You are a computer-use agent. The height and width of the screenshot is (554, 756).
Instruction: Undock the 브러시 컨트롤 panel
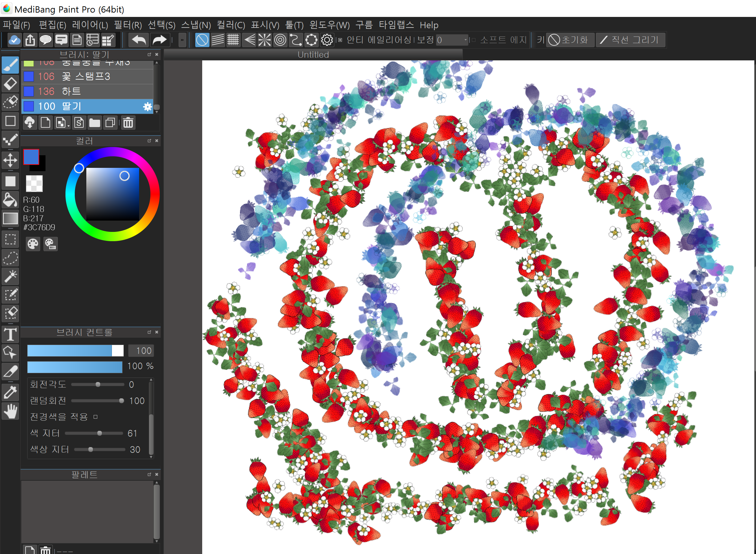click(149, 332)
